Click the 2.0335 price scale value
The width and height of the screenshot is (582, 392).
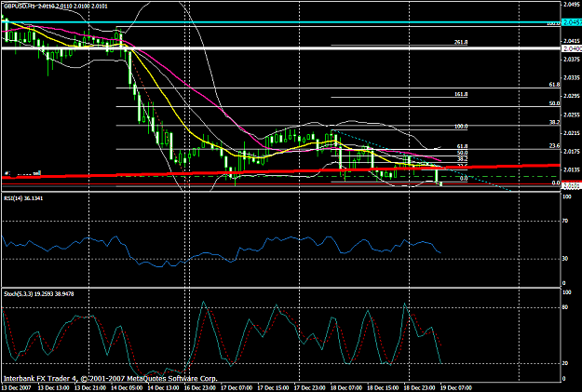(572, 78)
